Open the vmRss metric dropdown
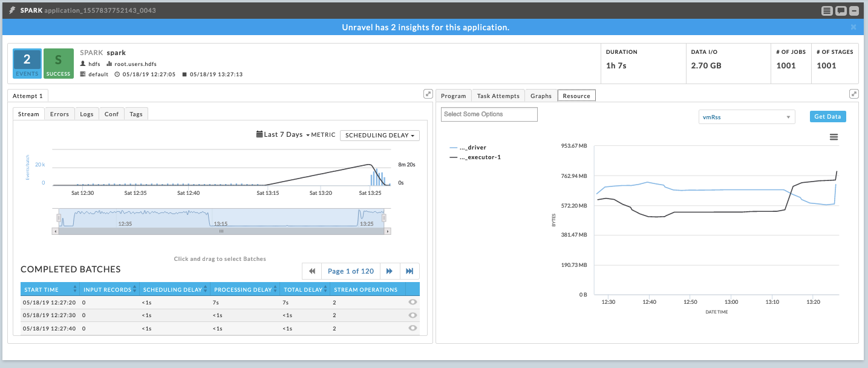This screenshot has height=368, width=868. pyautogui.click(x=746, y=117)
